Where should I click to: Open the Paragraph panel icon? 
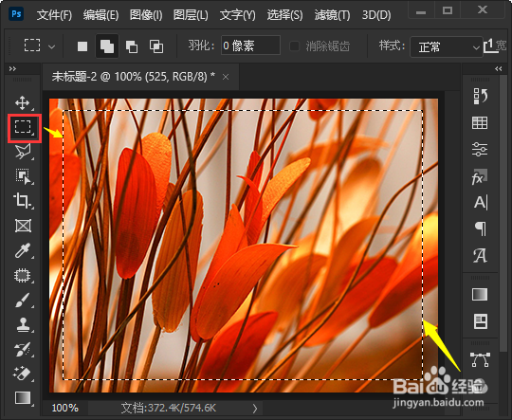point(481,228)
